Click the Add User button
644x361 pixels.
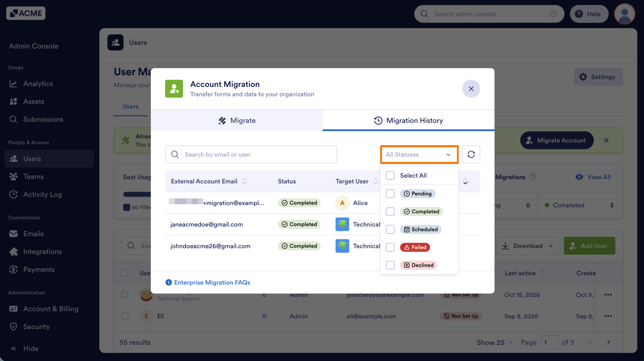click(x=589, y=246)
